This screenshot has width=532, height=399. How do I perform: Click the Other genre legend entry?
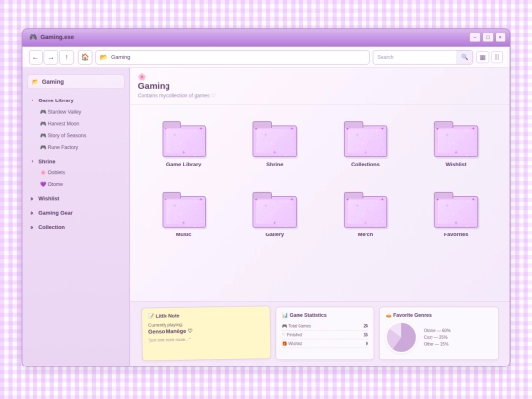pyautogui.click(x=436, y=344)
